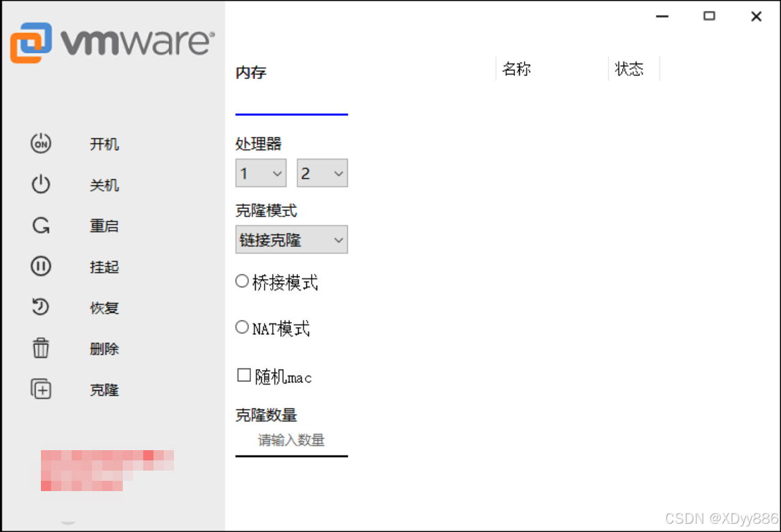Image resolution: width=781 pixels, height=532 pixels.
Task: Focus the 请输入数量 clone count field
Action: click(291, 441)
